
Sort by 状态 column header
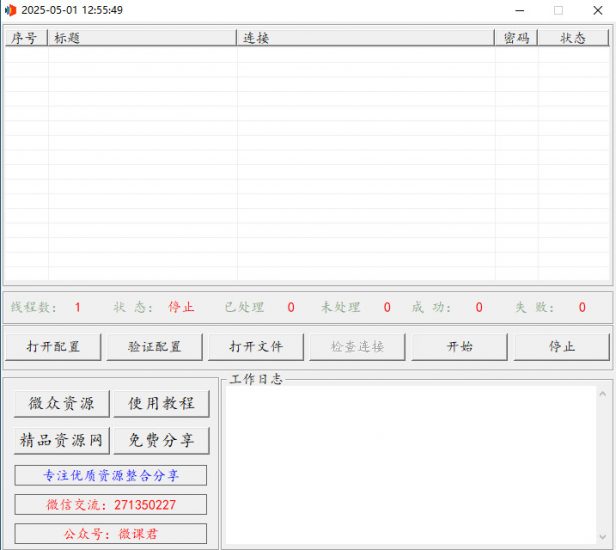573,38
